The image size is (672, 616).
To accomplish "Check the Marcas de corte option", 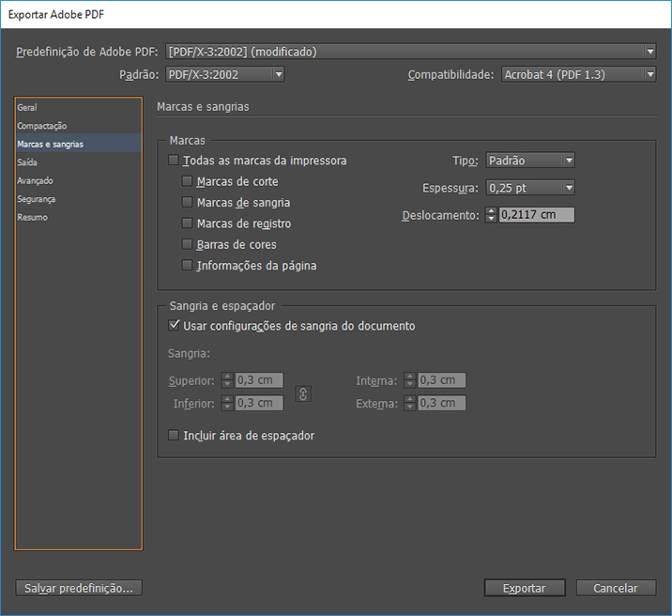I will [x=188, y=181].
